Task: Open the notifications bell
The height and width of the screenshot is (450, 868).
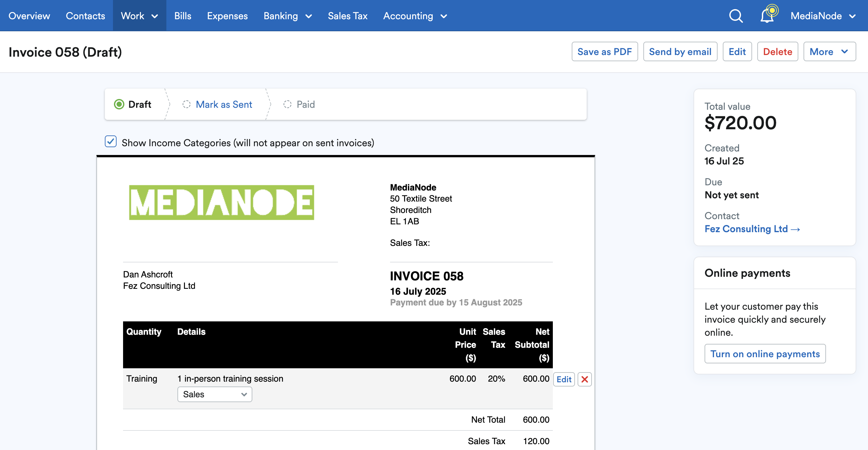Action: pyautogui.click(x=767, y=16)
